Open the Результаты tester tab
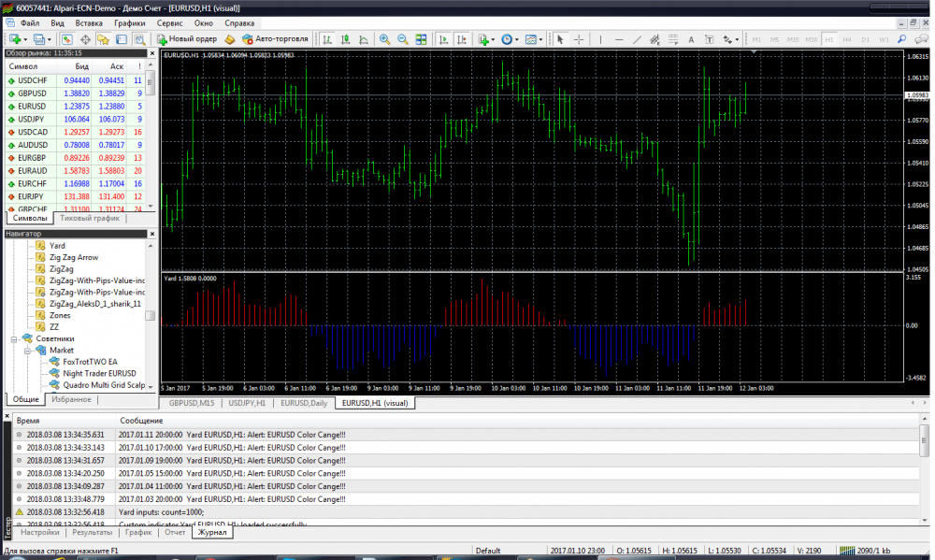This screenshot has width=935, height=560. [x=92, y=532]
